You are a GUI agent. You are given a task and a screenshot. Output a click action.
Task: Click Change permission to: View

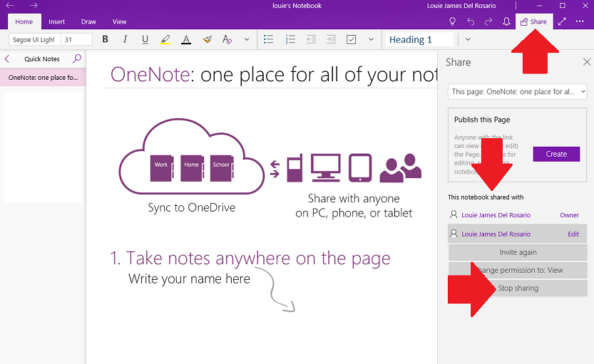[518, 270]
